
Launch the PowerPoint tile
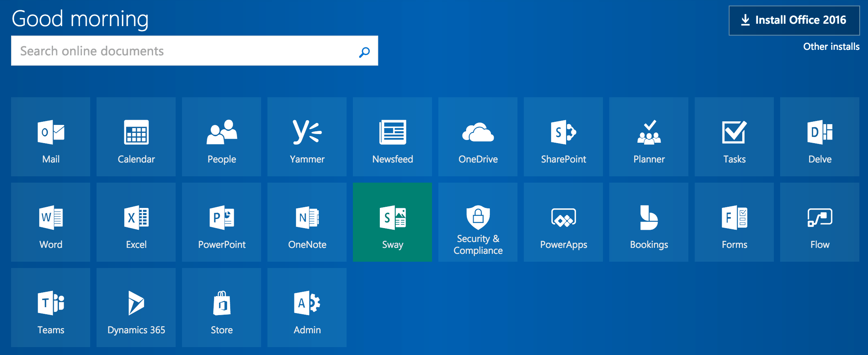[x=222, y=222]
